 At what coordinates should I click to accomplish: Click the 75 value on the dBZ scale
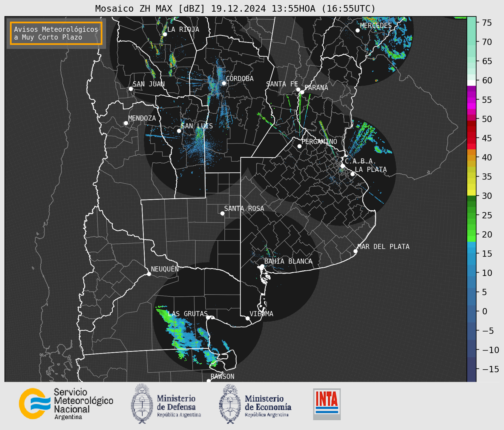487,23
